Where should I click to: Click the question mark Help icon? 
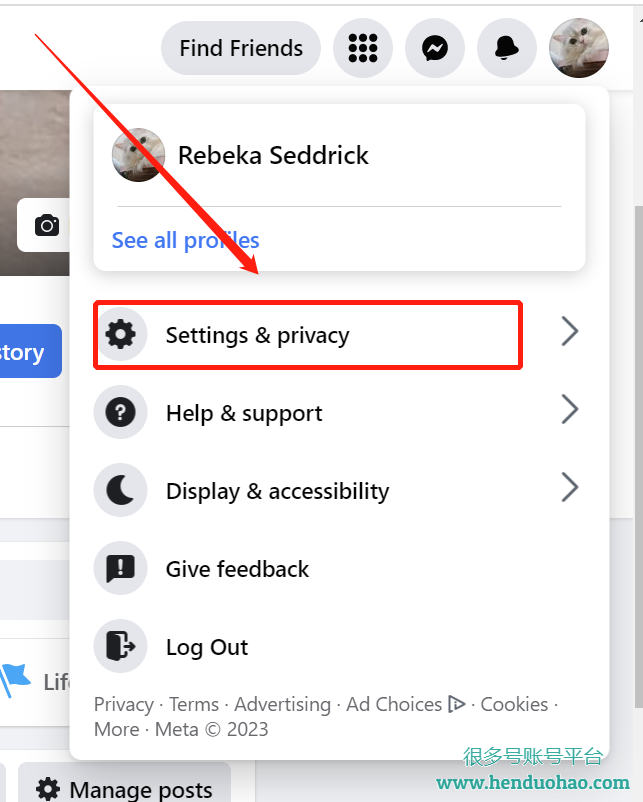click(x=121, y=413)
